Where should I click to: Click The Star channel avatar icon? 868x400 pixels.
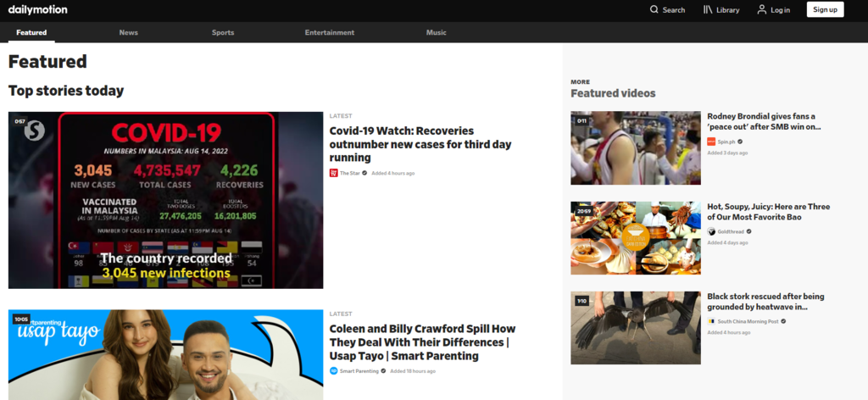click(x=333, y=173)
